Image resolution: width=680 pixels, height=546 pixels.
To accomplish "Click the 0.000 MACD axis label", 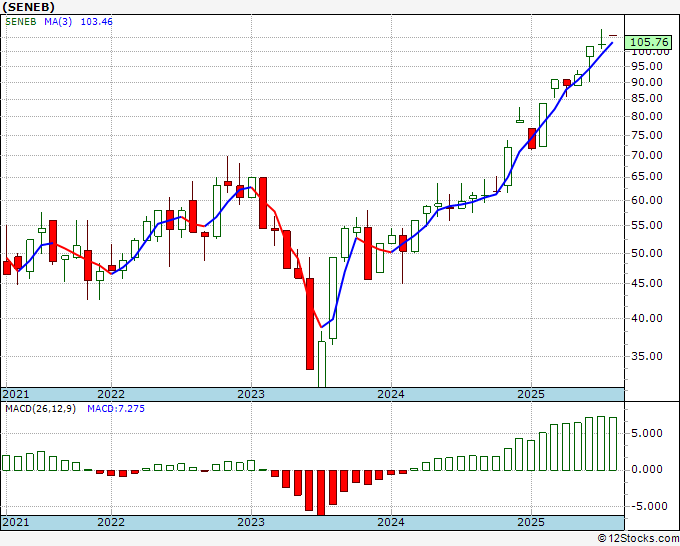I will 649,470.
